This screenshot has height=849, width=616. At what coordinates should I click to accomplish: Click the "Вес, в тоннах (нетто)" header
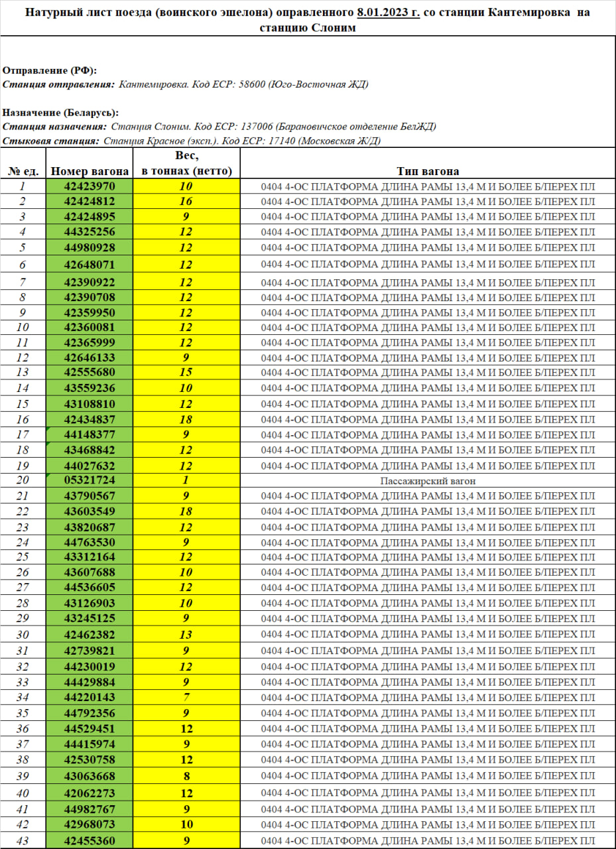click(186, 163)
